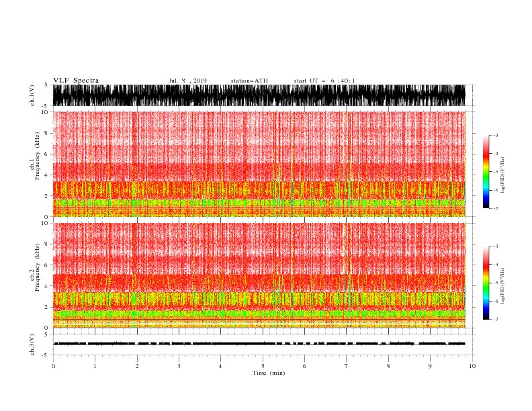Click the "-3" label on the upper color bar

(496, 135)
